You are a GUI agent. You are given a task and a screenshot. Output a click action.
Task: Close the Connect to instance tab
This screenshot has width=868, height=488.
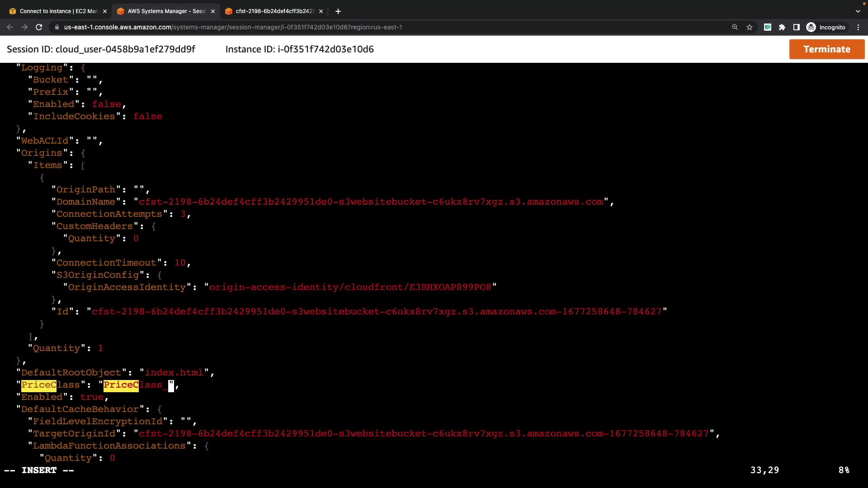pyautogui.click(x=105, y=11)
